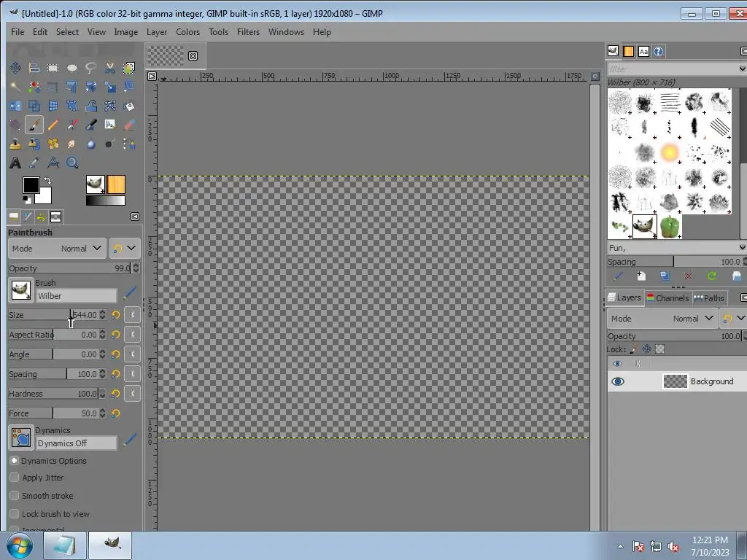Open the Dynamics Off selector button
747x560 pixels.
[x=21, y=437]
